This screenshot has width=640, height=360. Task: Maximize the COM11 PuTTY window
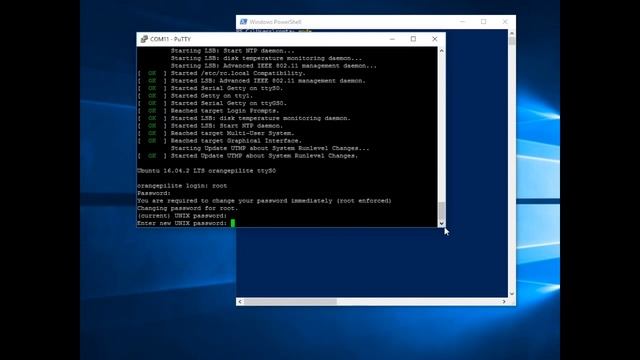pos(413,39)
